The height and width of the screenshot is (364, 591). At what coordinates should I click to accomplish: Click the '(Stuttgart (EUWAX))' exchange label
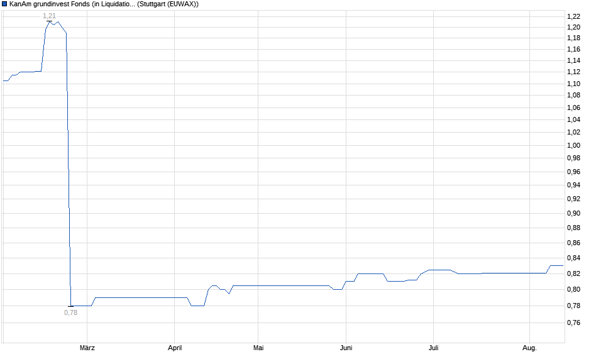pyautogui.click(x=168, y=4)
